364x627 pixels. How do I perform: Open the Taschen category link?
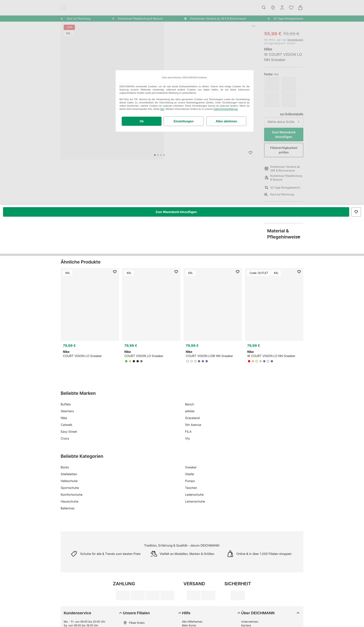(x=191, y=488)
